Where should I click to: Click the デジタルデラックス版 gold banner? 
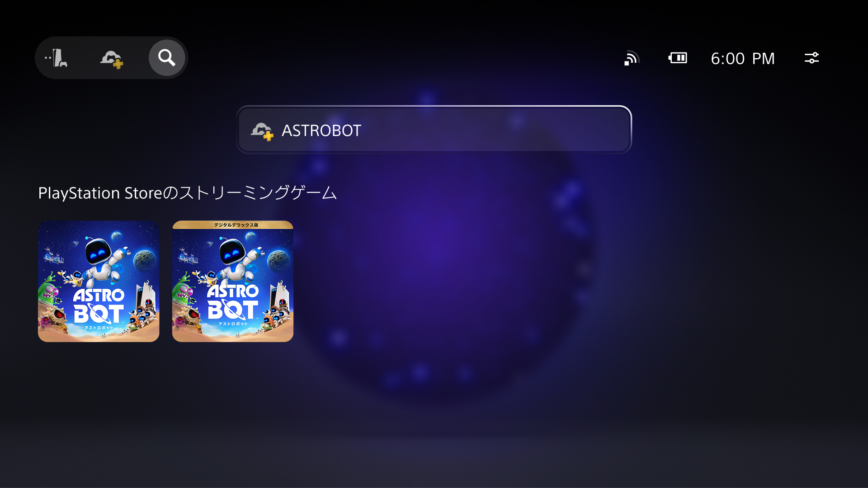tap(233, 225)
